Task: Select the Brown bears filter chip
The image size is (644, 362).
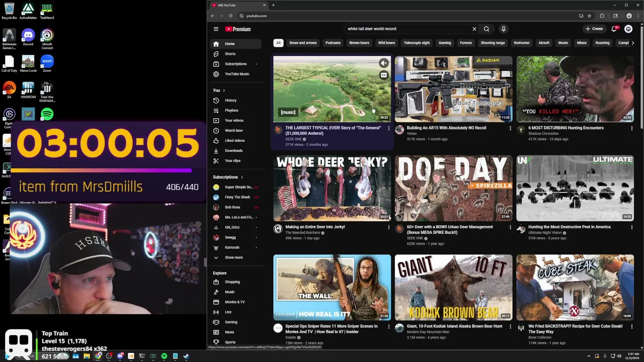Action: [x=359, y=43]
